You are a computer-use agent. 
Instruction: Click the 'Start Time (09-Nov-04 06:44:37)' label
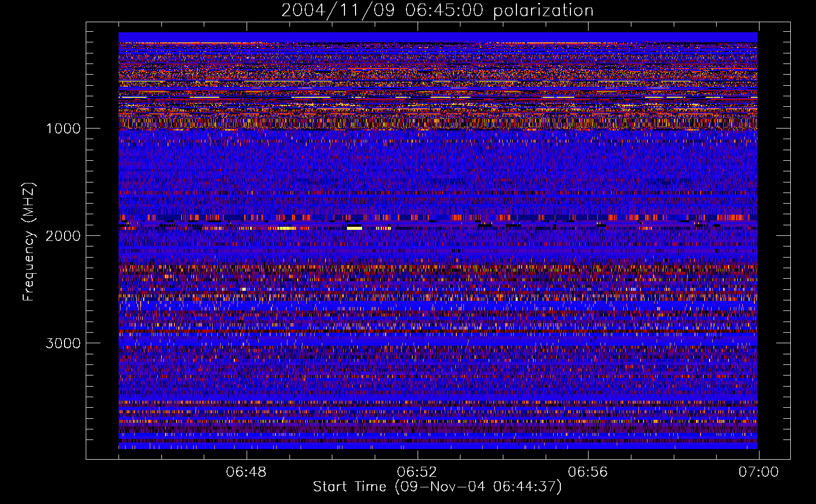[437, 487]
